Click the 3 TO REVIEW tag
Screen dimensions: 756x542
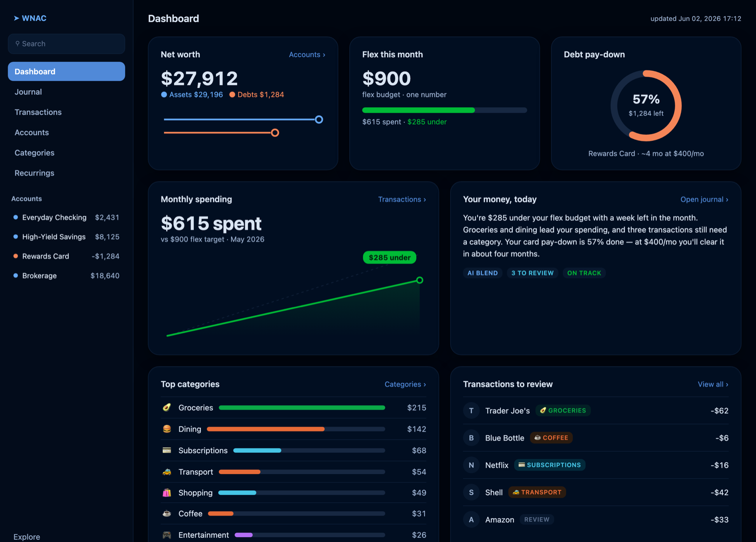533,273
